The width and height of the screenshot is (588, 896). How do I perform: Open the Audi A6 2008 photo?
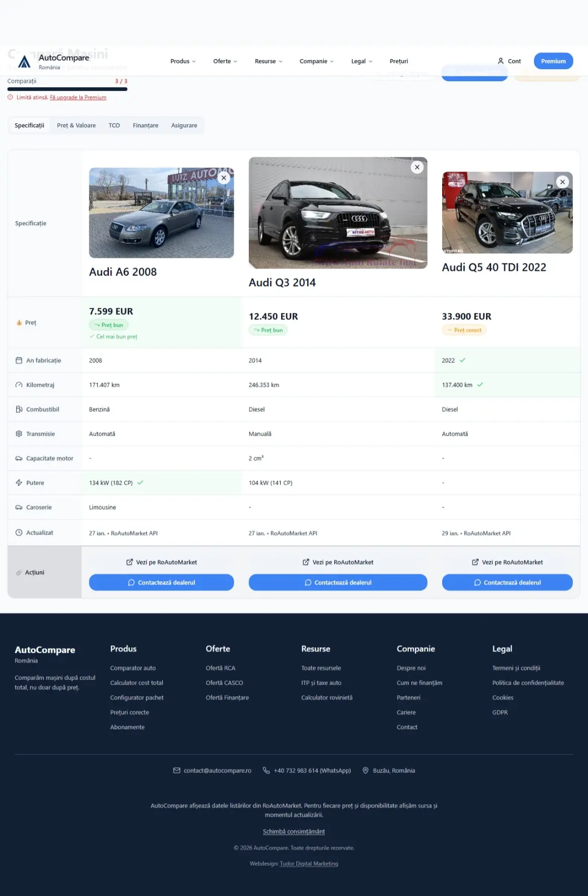(x=162, y=213)
